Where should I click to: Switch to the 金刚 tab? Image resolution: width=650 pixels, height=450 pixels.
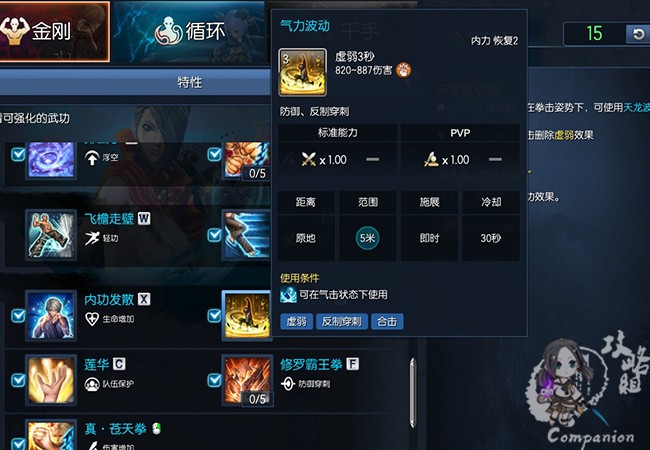pyautogui.click(x=55, y=31)
